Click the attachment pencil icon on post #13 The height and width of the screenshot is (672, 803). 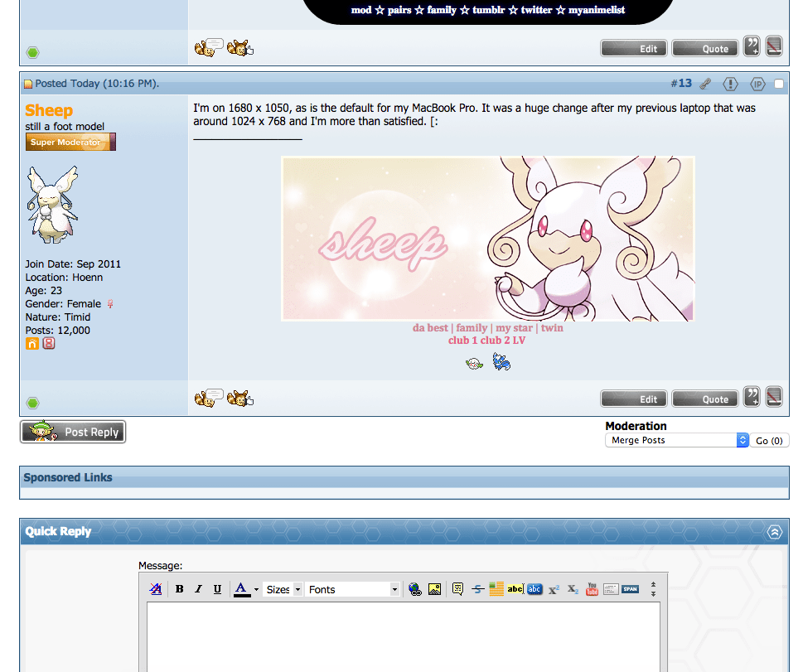click(706, 84)
